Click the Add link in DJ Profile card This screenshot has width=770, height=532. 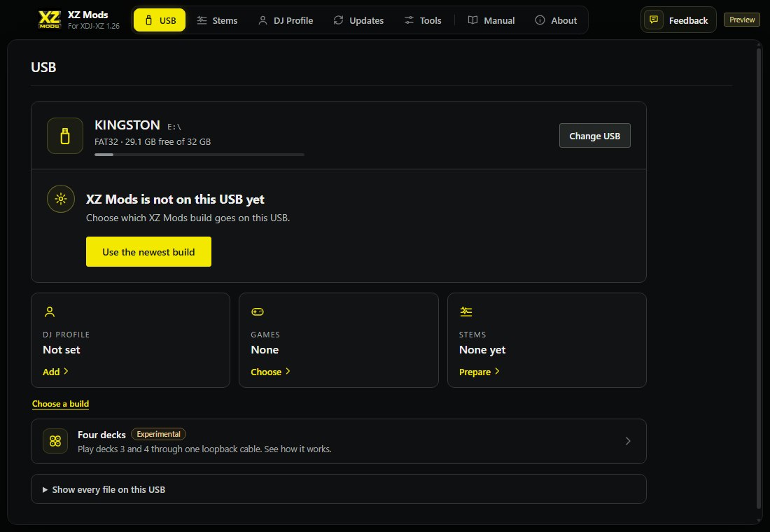51,372
